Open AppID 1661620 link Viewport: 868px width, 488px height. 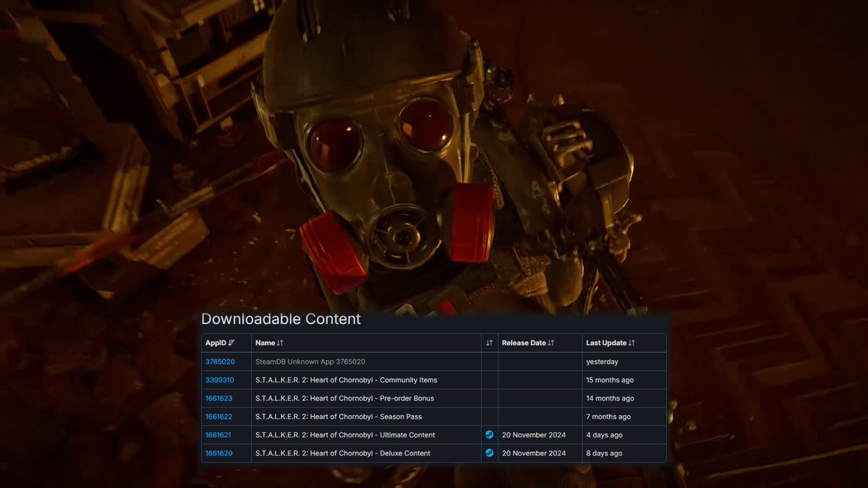coord(219,453)
